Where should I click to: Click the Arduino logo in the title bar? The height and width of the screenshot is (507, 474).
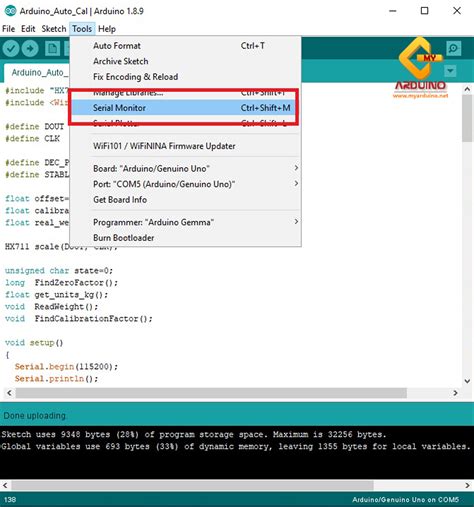(x=10, y=11)
